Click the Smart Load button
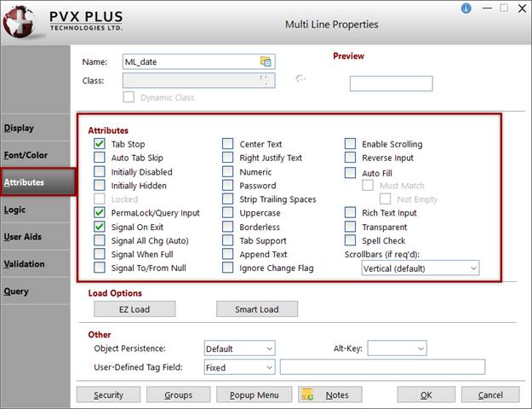 [257, 309]
